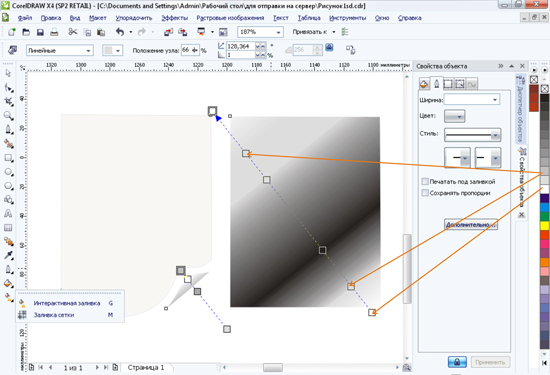Screen dimensions: 550x375
Task: Open the 'Правка' menu
Action: pyautogui.click(x=51, y=18)
